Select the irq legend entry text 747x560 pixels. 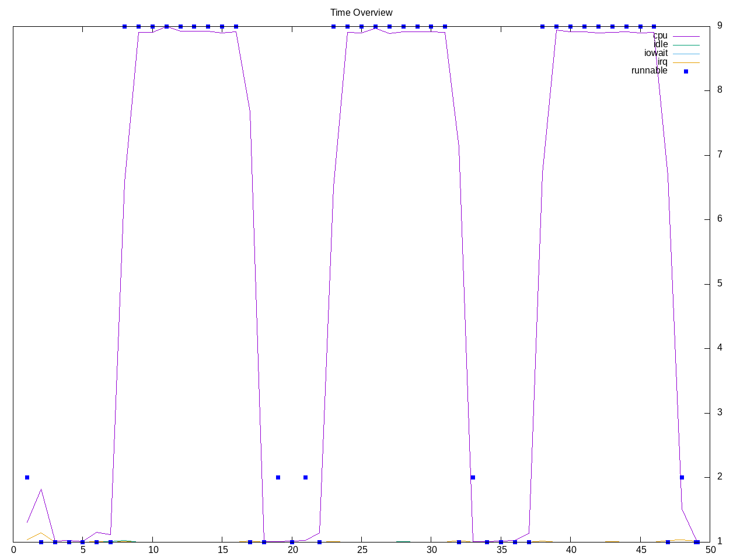[x=662, y=62]
